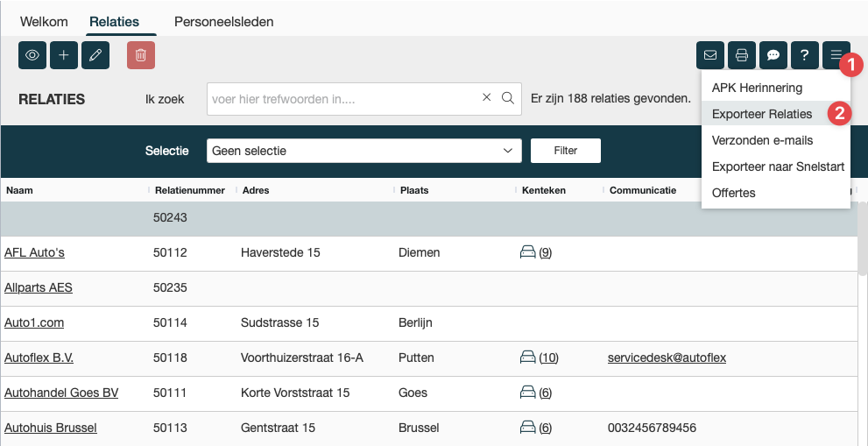Click the envelope email icon

click(710, 55)
